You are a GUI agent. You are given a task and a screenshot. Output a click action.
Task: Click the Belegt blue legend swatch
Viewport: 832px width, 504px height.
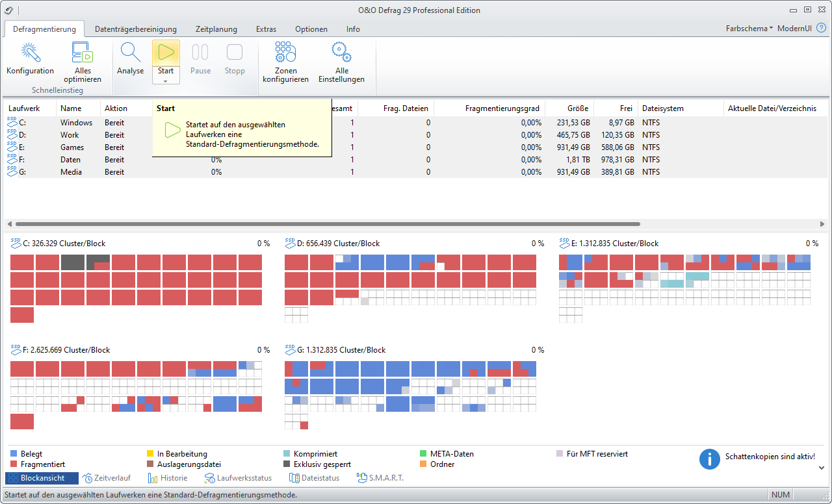(14, 454)
